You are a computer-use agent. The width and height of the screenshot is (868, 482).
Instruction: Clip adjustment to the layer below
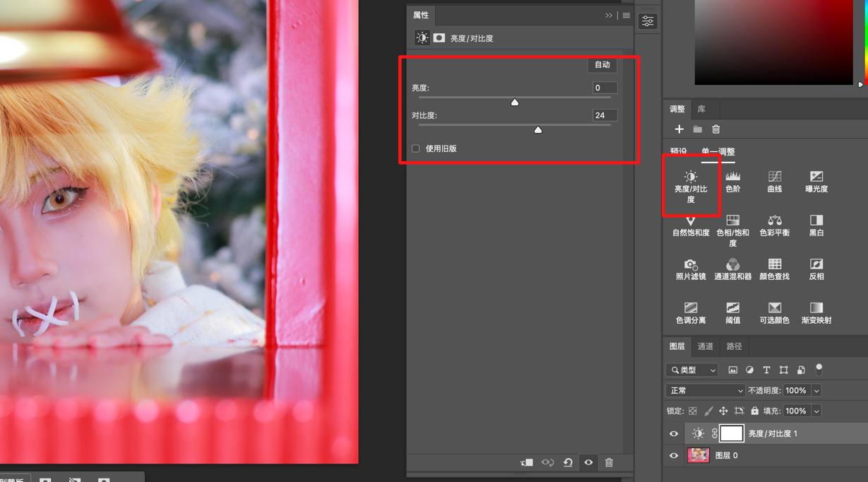pos(527,462)
